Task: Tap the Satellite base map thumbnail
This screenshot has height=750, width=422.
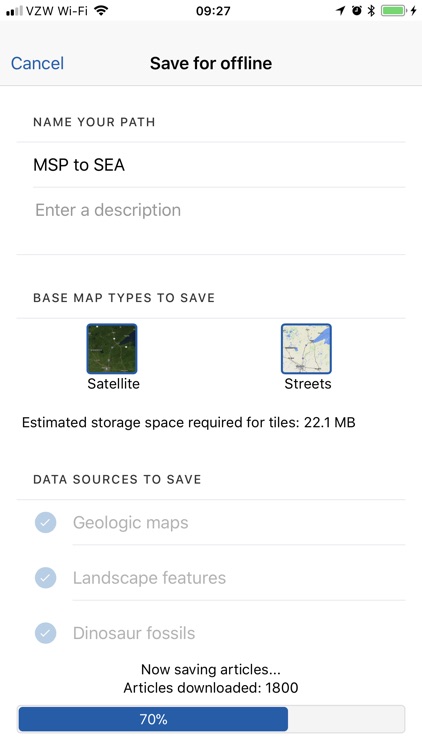Action: pos(112,349)
